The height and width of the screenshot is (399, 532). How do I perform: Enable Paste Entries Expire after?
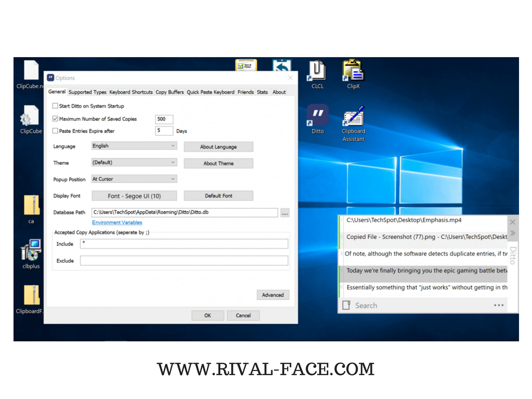coord(55,130)
